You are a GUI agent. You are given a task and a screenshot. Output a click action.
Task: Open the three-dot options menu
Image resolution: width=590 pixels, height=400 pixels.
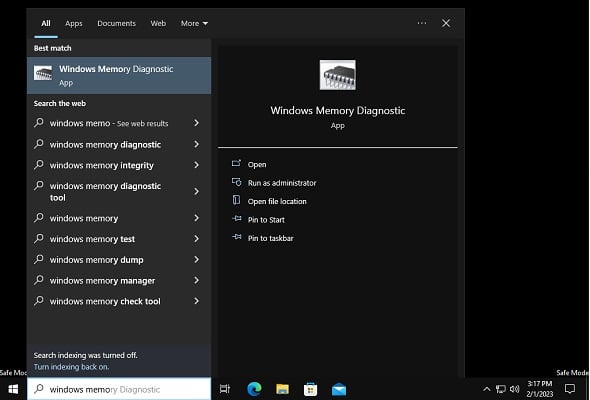(x=422, y=23)
